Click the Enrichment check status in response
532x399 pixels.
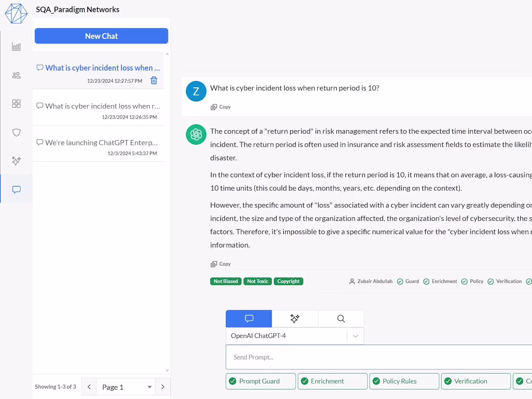[440, 281]
